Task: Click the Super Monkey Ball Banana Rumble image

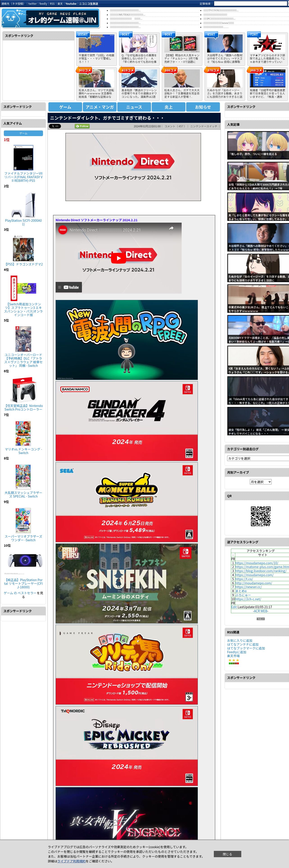Action: coord(126,503)
